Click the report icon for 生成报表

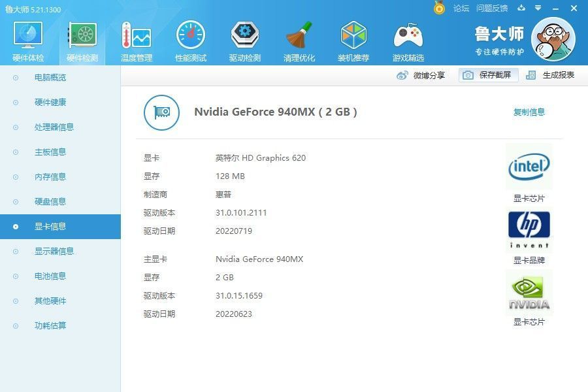click(531, 75)
